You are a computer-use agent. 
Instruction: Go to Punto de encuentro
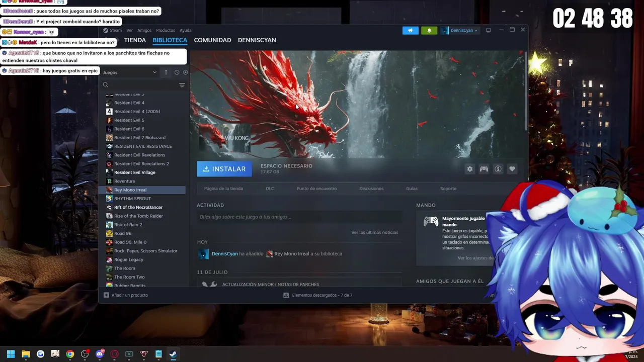click(x=317, y=189)
